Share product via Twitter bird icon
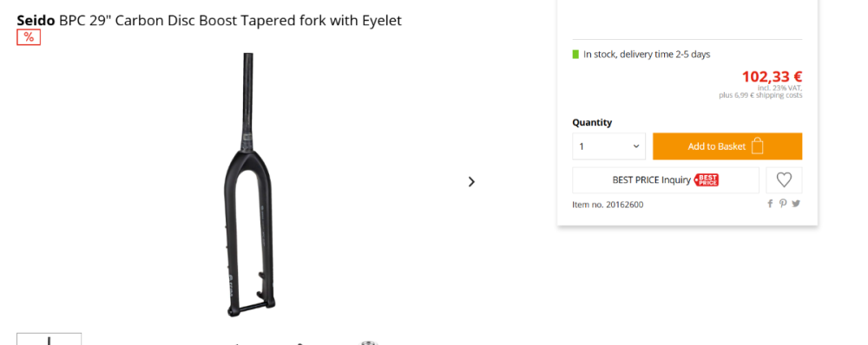This screenshot has height=345, width=868. point(796,204)
